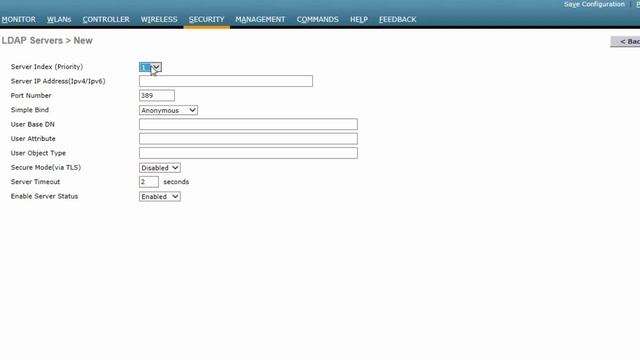Click the Save Configuration link
The width and height of the screenshot is (640, 360).
coord(594,4)
